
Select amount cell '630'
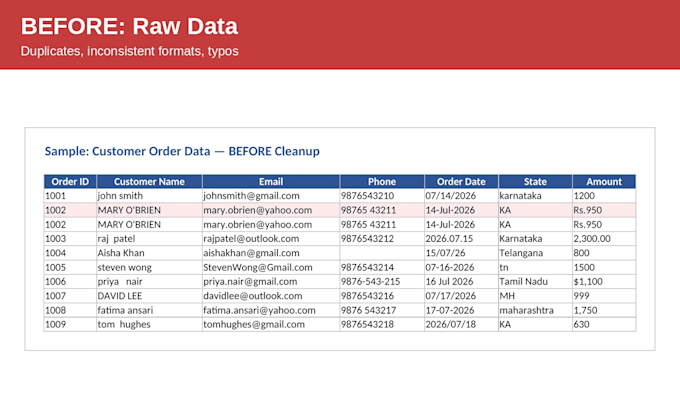coord(604,324)
